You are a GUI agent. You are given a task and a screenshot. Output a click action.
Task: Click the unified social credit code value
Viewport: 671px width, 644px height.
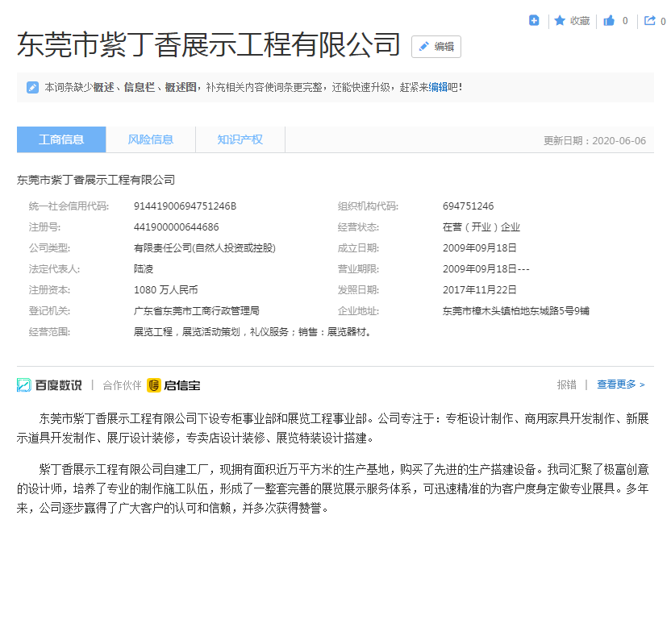coord(185,206)
